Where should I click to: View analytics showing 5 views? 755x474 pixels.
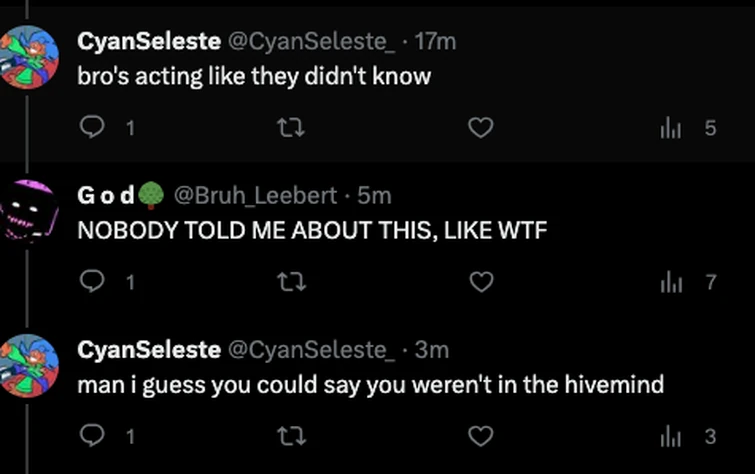[x=676, y=128]
